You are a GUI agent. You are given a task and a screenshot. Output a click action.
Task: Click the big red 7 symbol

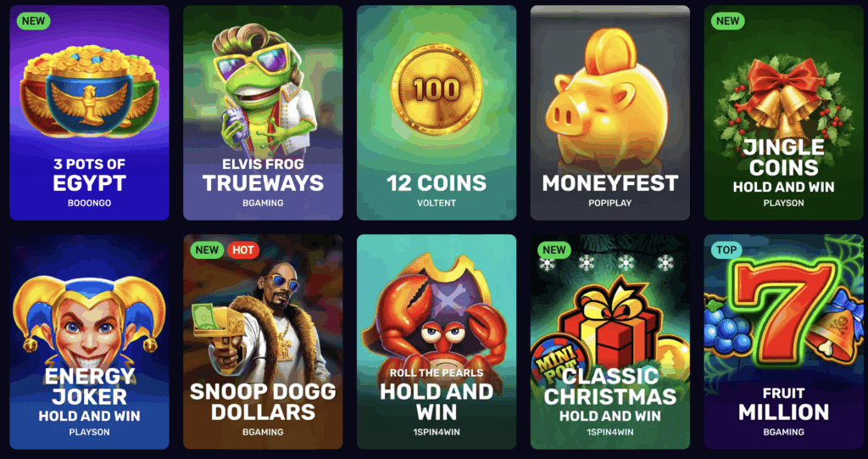[783, 311]
